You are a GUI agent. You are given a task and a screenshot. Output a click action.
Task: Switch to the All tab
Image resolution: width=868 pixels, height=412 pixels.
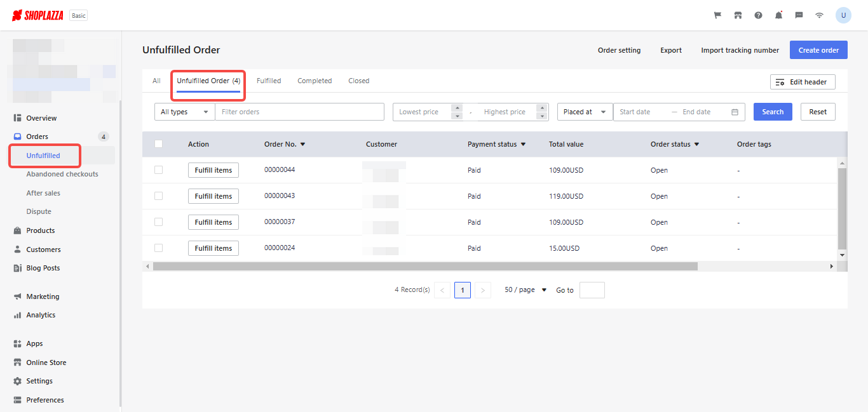tap(156, 81)
